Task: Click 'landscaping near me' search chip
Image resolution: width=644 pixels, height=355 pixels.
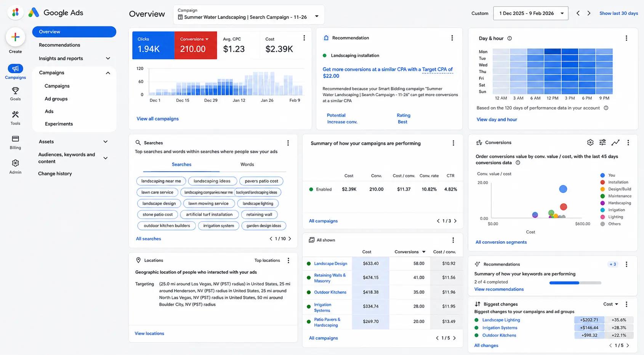Action: point(161,181)
